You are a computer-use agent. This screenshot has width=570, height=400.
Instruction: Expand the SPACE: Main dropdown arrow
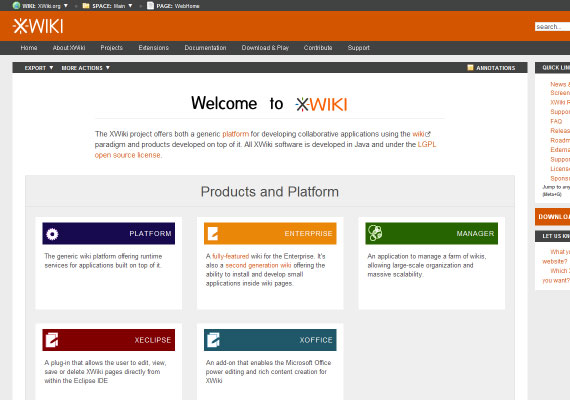coord(130,5)
